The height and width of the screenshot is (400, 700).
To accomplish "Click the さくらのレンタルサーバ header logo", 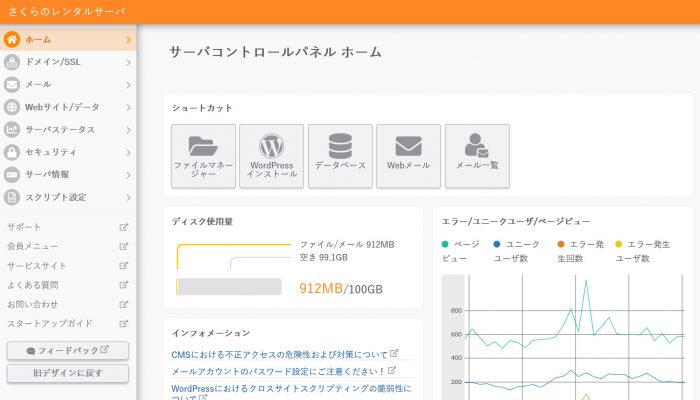I will point(67,11).
